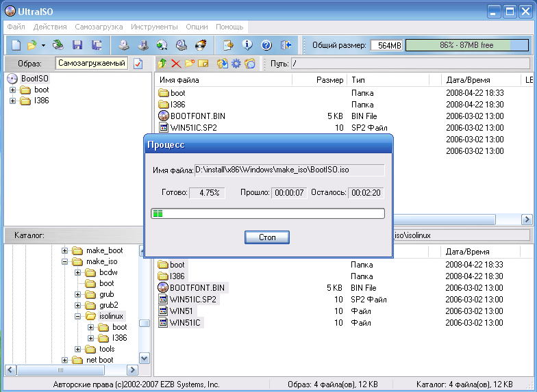Open the Самозагрузка menu
The width and height of the screenshot is (537, 392).
pos(99,27)
